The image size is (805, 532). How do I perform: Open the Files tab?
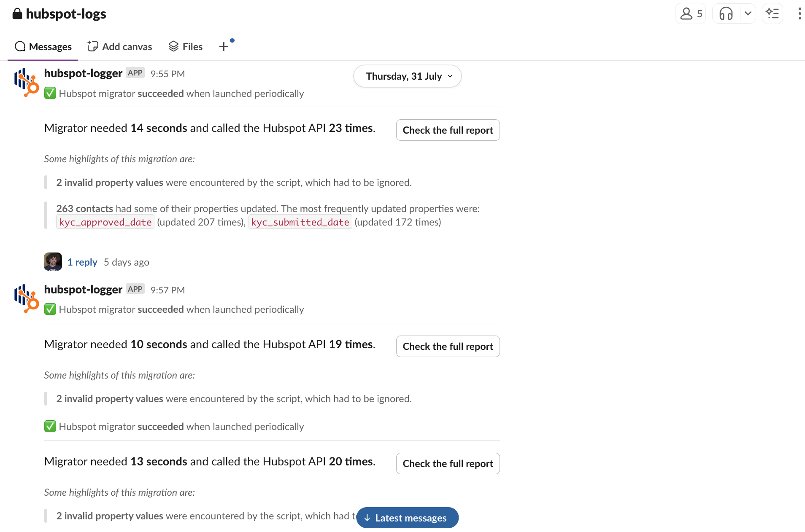186,46
